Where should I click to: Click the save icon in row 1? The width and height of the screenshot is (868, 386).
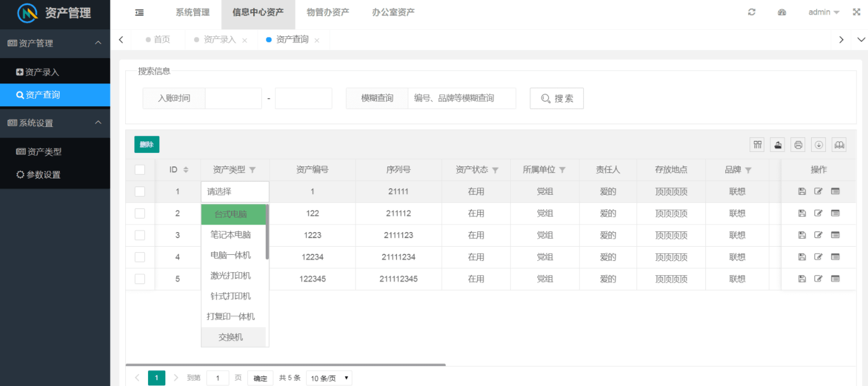coord(802,191)
